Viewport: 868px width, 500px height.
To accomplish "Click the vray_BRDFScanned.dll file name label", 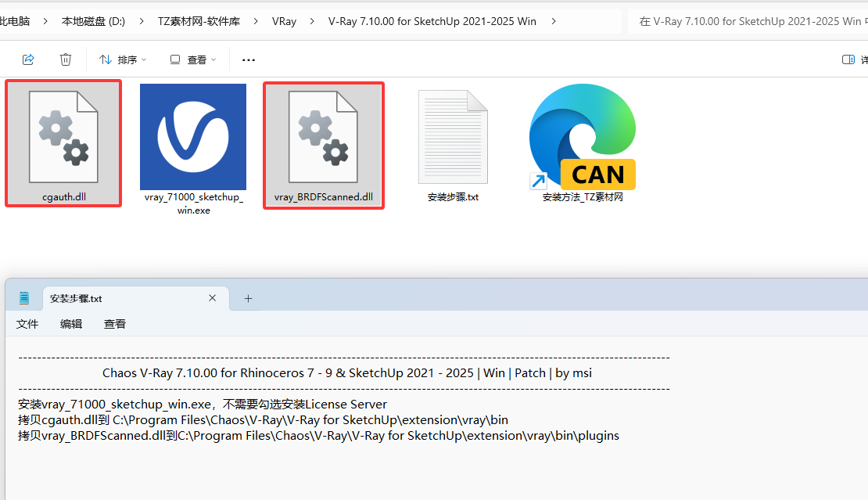I will click(x=324, y=197).
